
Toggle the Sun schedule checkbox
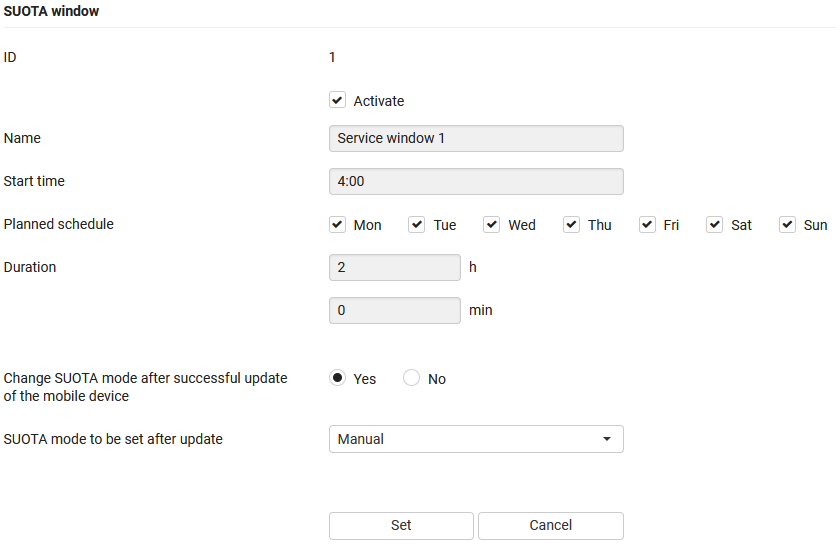(x=787, y=225)
